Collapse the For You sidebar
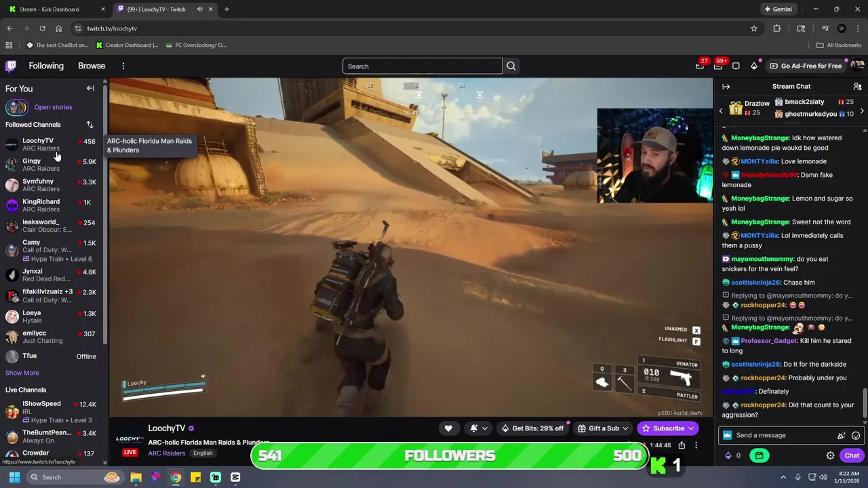This screenshot has width=868, height=488. [x=90, y=88]
